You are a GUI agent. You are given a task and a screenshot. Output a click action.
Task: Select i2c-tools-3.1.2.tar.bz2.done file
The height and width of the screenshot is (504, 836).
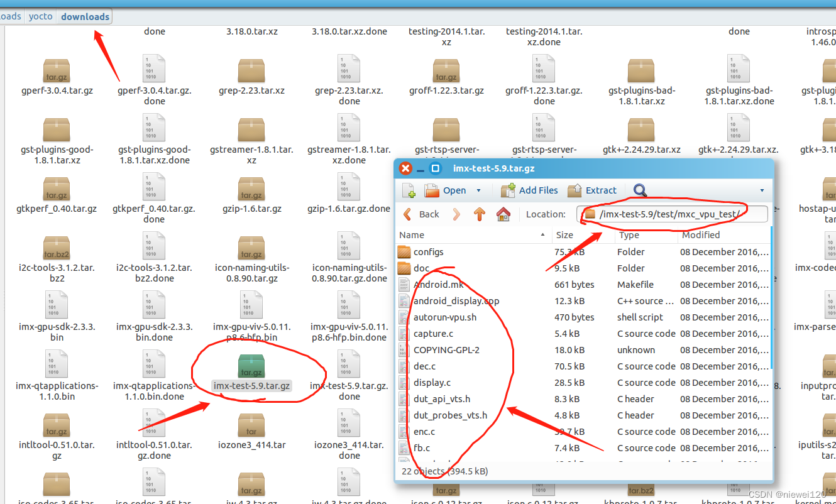click(x=155, y=258)
